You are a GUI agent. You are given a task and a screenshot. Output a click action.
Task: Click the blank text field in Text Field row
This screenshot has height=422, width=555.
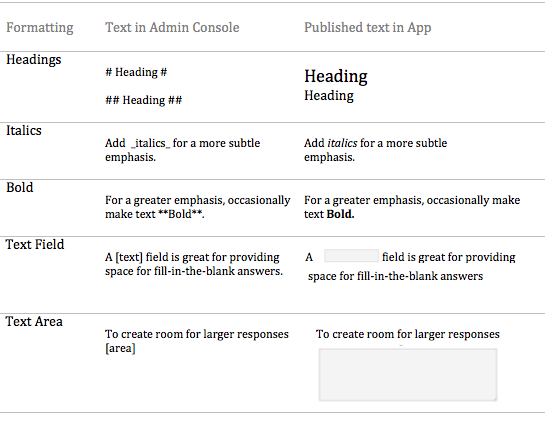click(x=351, y=256)
